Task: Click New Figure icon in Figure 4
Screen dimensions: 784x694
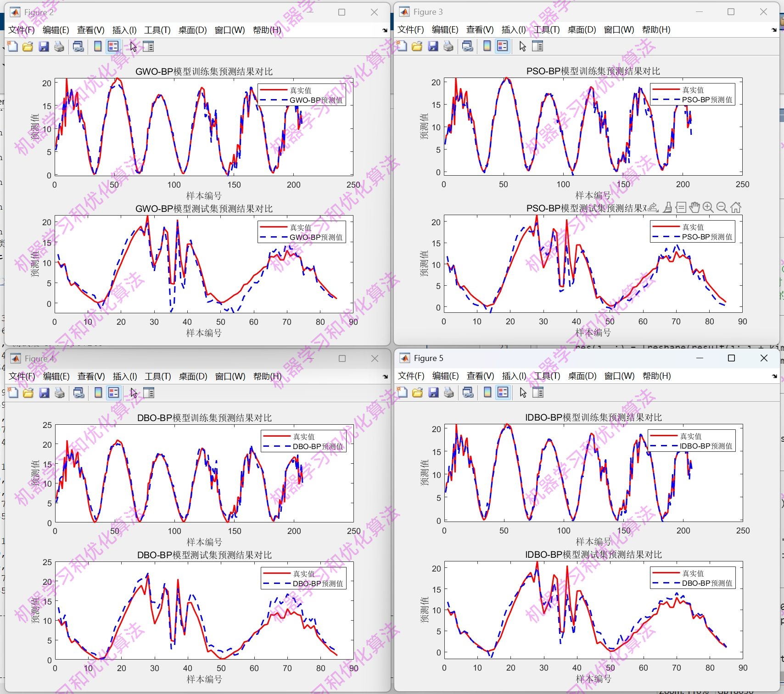Action: point(13,393)
